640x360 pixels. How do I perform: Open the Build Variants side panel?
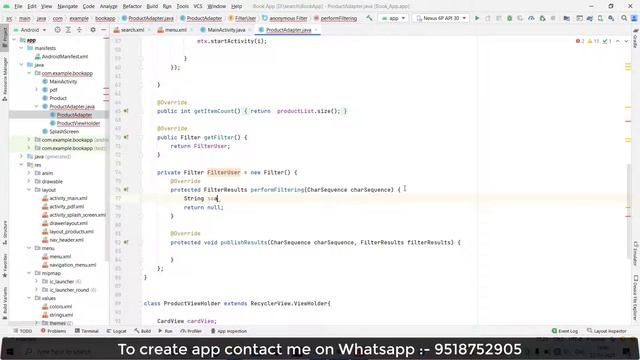tap(4, 302)
